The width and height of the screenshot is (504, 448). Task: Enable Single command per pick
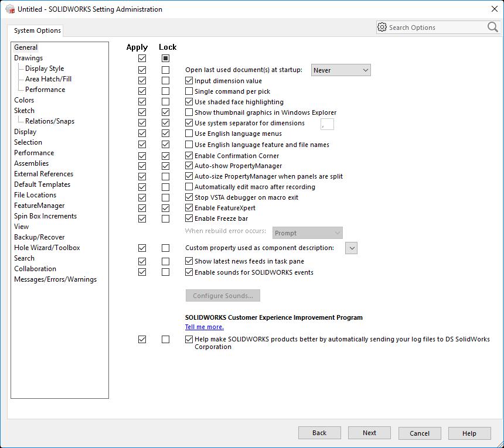click(189, 91)
